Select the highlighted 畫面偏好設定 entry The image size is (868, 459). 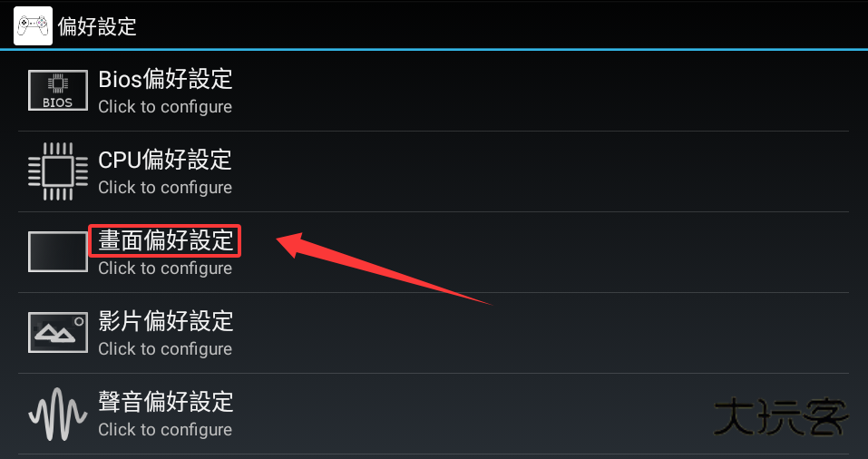(x=165, y=241)
